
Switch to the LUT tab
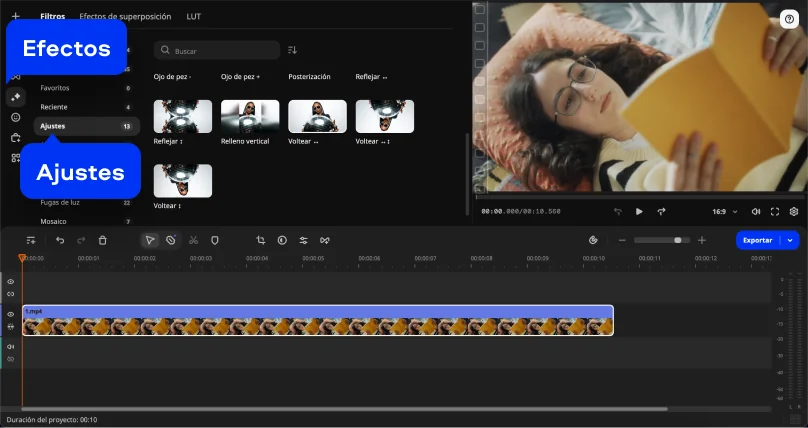click(x=194, y=17)
